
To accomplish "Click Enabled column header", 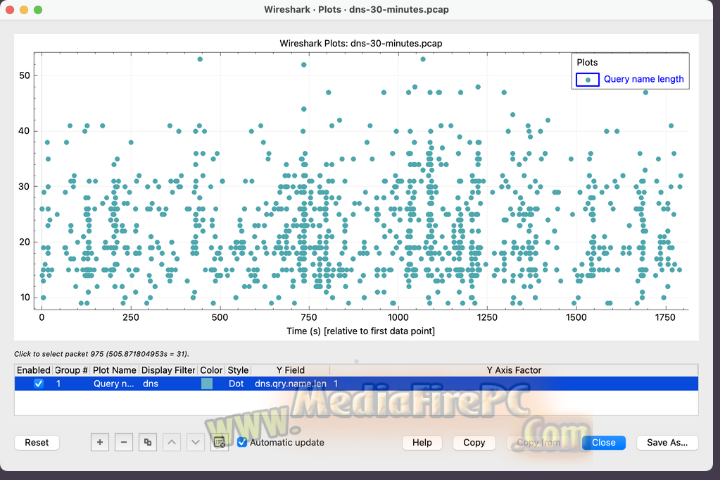I will coord(34,370).
